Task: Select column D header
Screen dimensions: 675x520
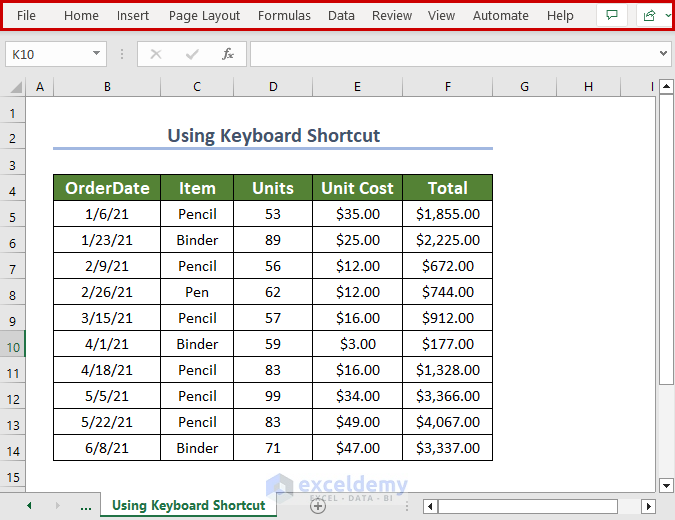Action: 273,87
